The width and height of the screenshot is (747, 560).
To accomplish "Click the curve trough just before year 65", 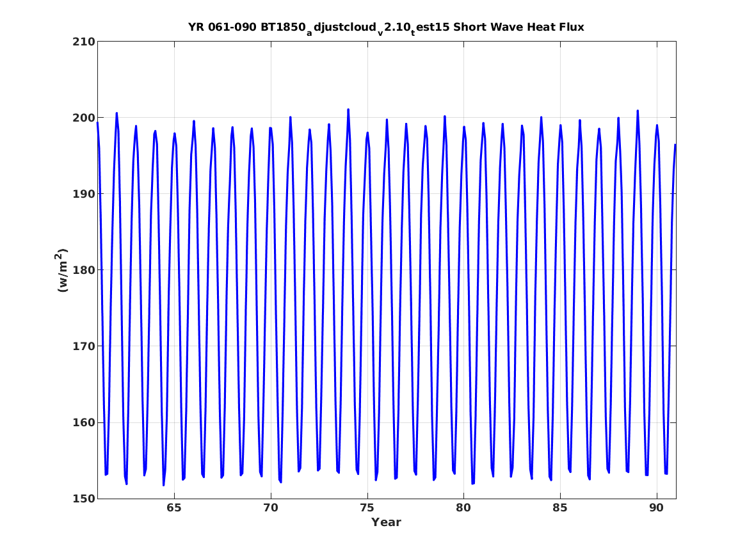I will (164, 484).
